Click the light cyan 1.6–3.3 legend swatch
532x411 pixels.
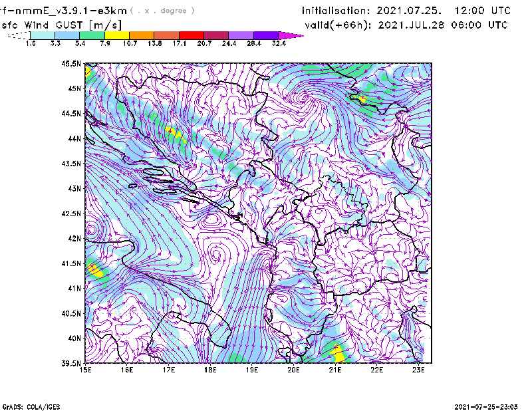(x=43, y=35)
